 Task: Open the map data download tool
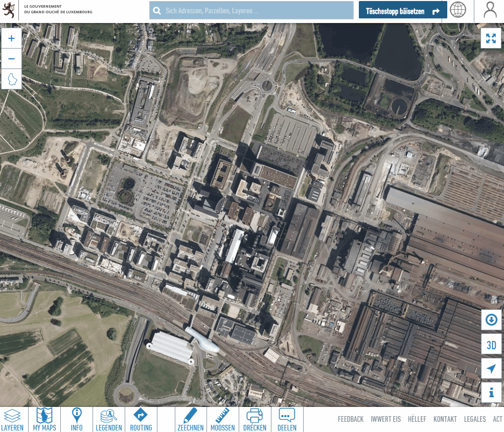(x=491, y=320)
